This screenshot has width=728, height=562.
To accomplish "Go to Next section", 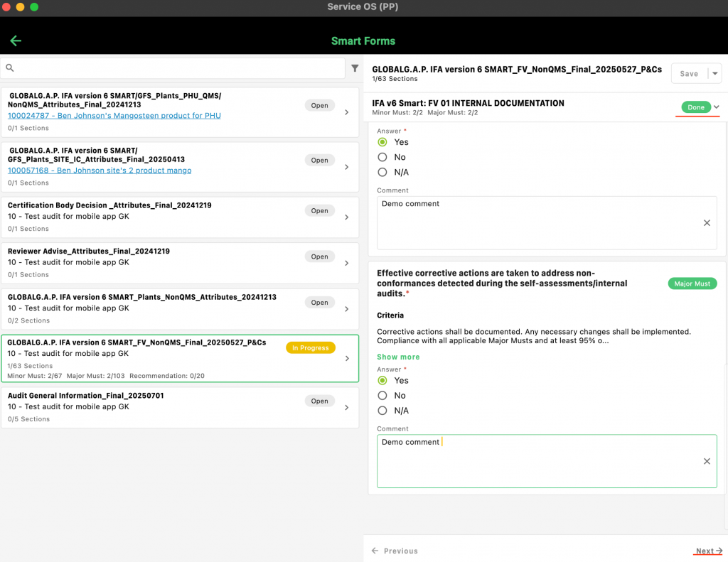I will [708, 551].
